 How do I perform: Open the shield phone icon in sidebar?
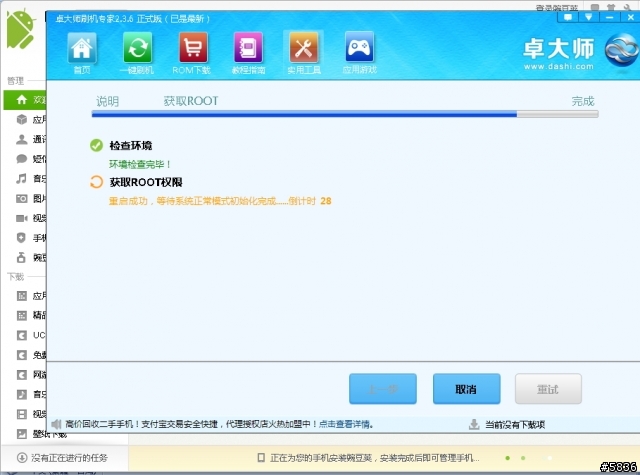pos(21,238)
